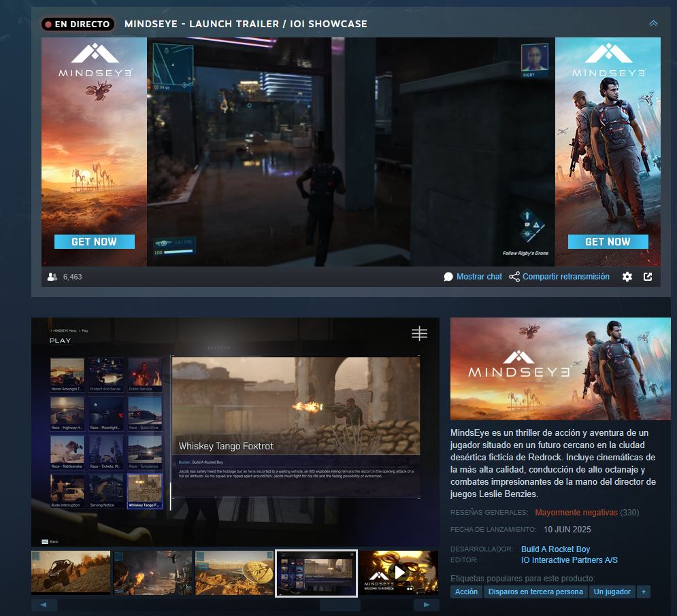Viewport: 677px width, 616px height.
Task: Select the fire combat screenshot thumbnail
Action: 153,572
